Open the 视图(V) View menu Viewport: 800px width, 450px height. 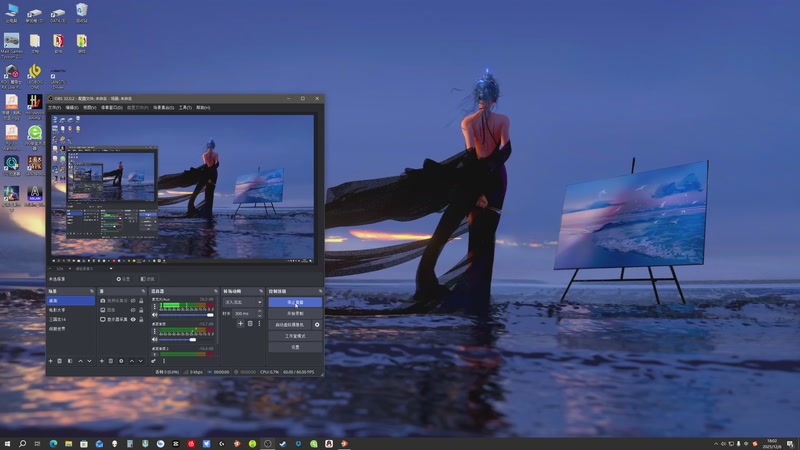point(90,108)
